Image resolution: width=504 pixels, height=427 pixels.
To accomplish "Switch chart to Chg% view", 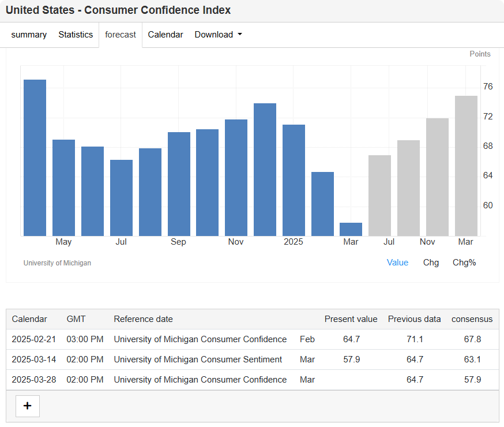I will tap(464, 263).
